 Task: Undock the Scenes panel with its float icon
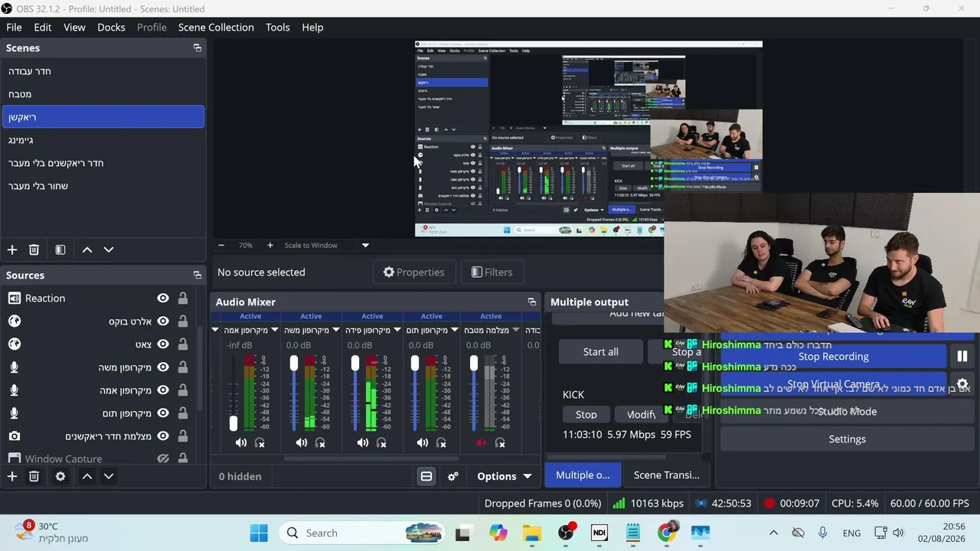(198, 47)
